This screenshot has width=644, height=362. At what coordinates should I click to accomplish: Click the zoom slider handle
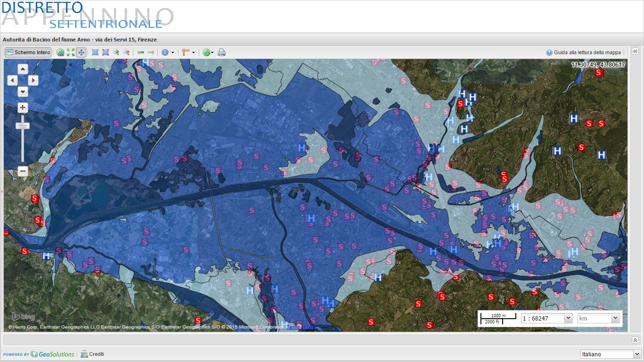click(x=23, y=126)
